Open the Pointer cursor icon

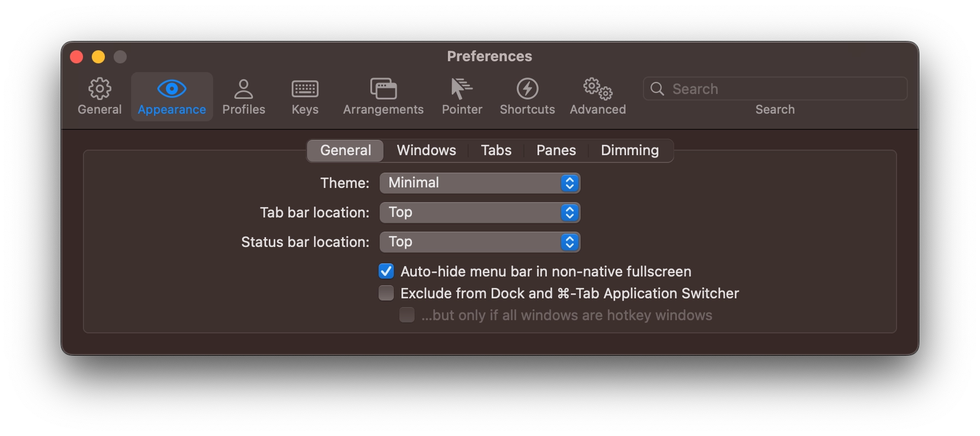point(462,89)
